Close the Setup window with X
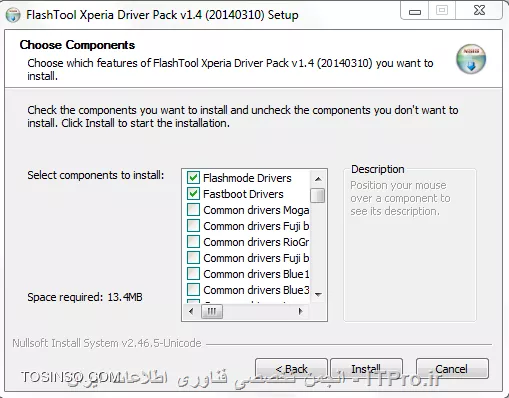 tap(479, 11)
